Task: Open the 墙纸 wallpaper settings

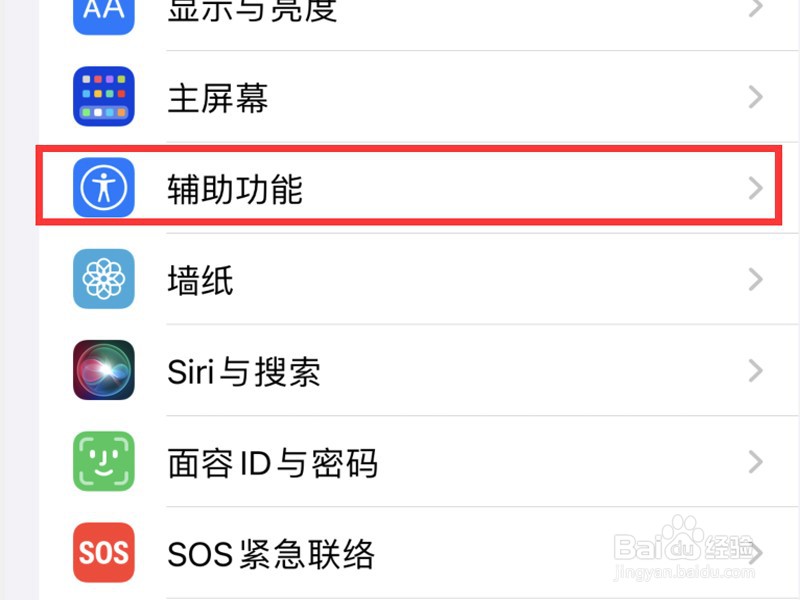Action: 418,279
